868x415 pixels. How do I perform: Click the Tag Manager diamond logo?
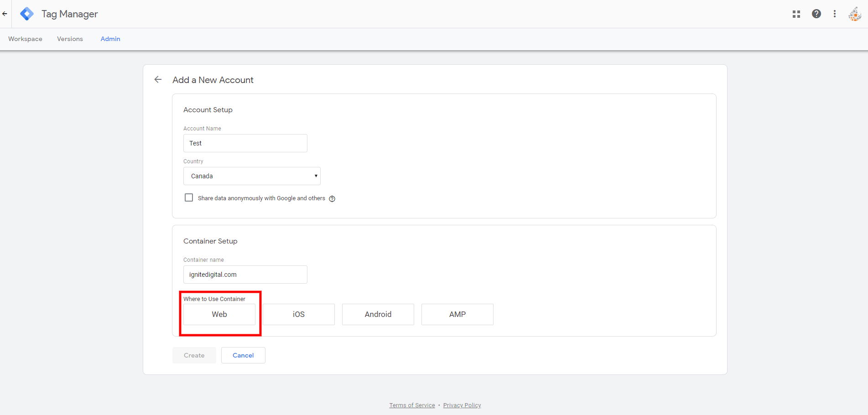tap(27, 14)
